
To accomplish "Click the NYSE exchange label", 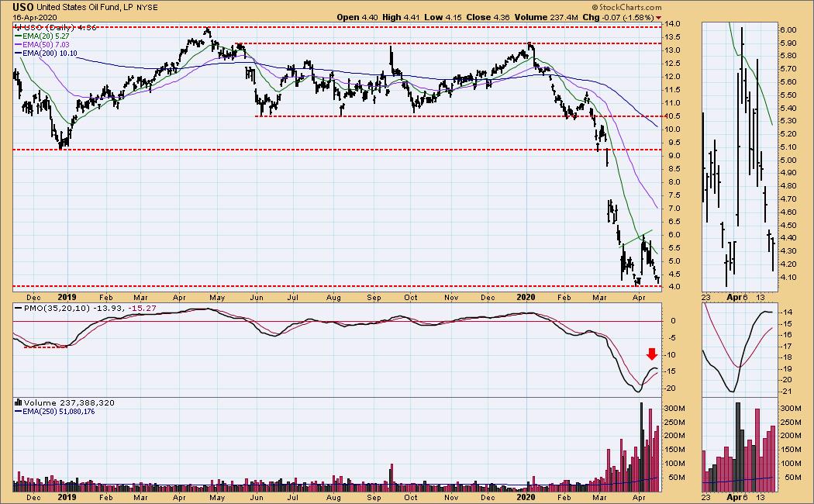I will (147, 7).
